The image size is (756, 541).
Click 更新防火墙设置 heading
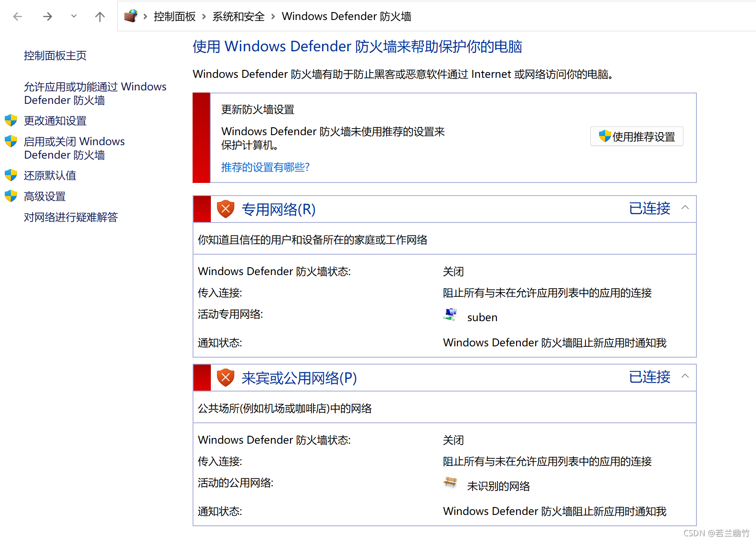pyautogui.click(x=258, y=110)
